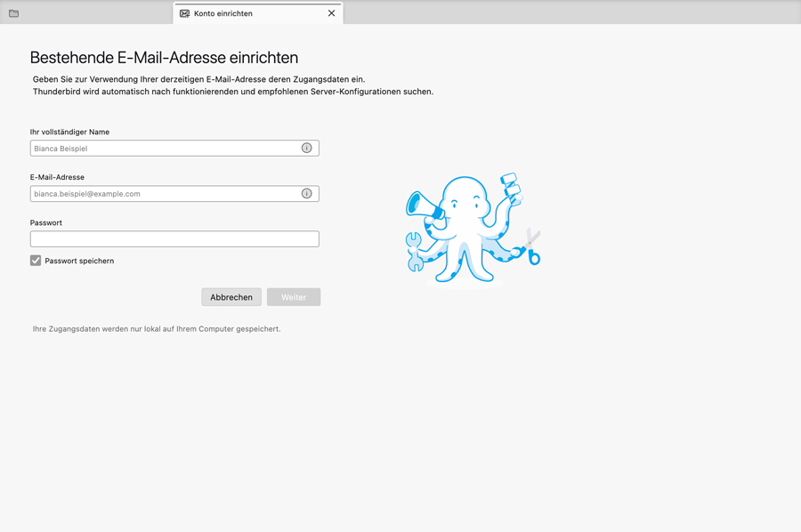Click the envelope icon on the Konto einrichten tab
Image resolution: width=801 pixels, height=532 pixels.
click(x=184, y=13)
